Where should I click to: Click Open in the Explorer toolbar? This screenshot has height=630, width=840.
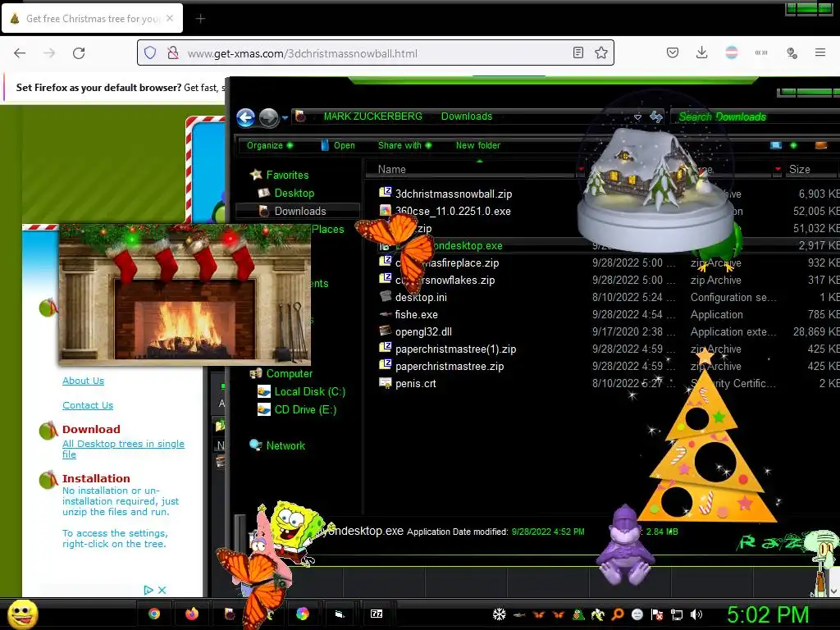coord(338,145)
